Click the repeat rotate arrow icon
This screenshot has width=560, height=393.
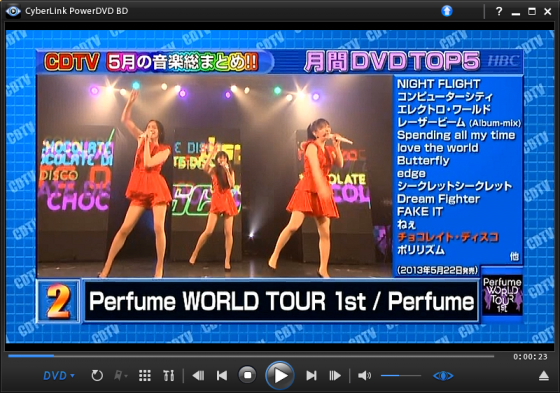(x=97, y=376)
